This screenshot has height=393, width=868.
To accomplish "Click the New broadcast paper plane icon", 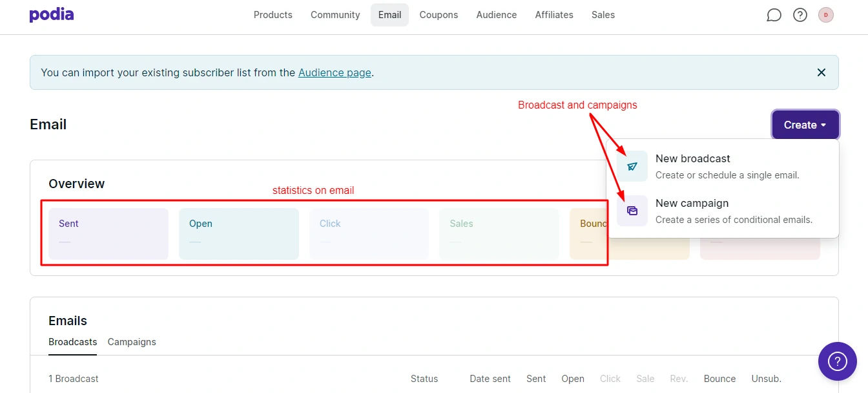I will point(632,166).
